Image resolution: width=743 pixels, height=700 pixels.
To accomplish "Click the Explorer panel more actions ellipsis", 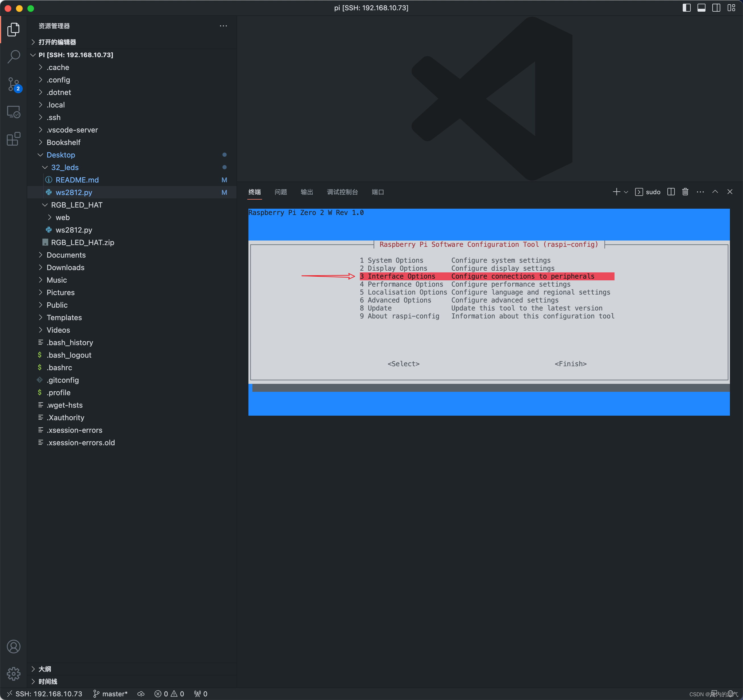I will (223, 26).
